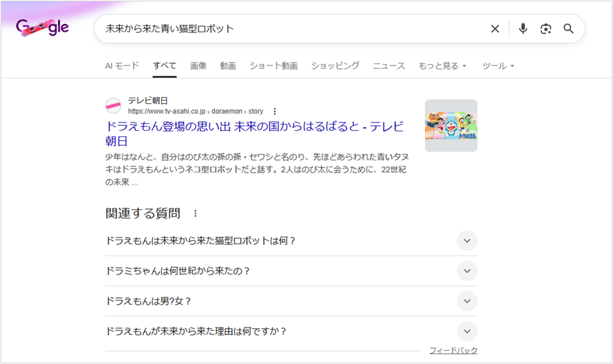The height and width of the screenshot is (364, 613).
Task: Select the ショッピング tab
Action: tap(335, 66)
